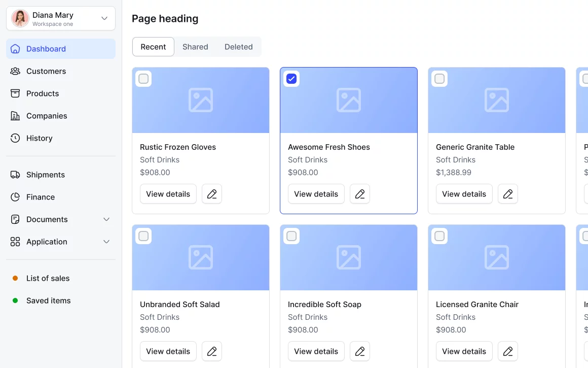Click the Shipments truck icon
The height and width of the screenshot is (368, 588).
[x=15, y=175]
